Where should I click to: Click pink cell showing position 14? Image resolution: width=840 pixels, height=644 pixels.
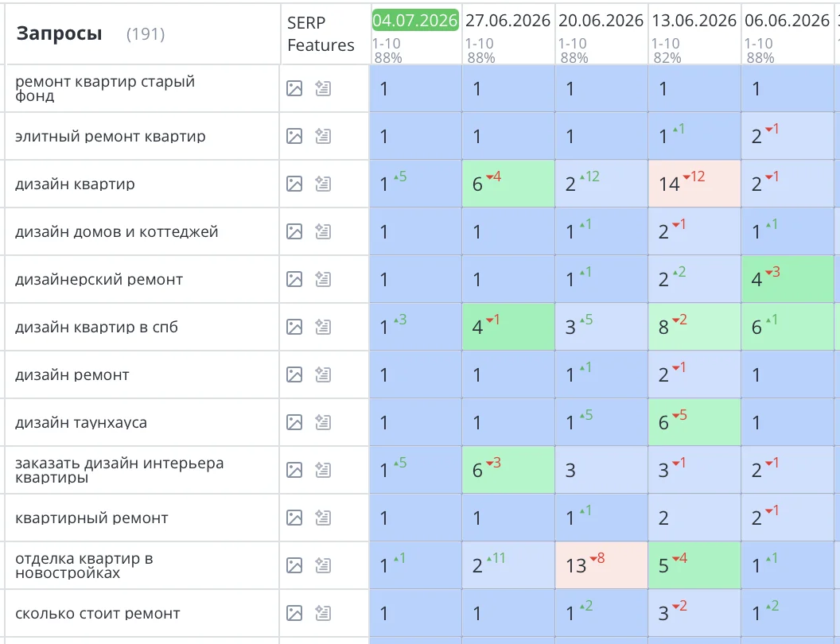click(694, 184)
